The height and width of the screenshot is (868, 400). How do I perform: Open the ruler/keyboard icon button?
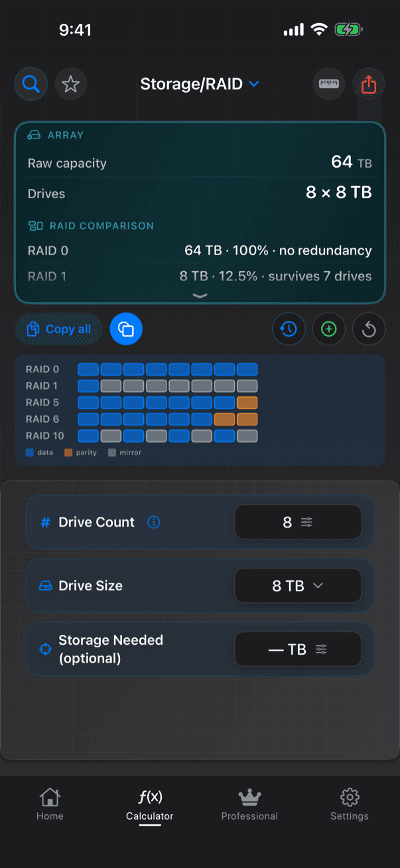[x=328, y=84]
